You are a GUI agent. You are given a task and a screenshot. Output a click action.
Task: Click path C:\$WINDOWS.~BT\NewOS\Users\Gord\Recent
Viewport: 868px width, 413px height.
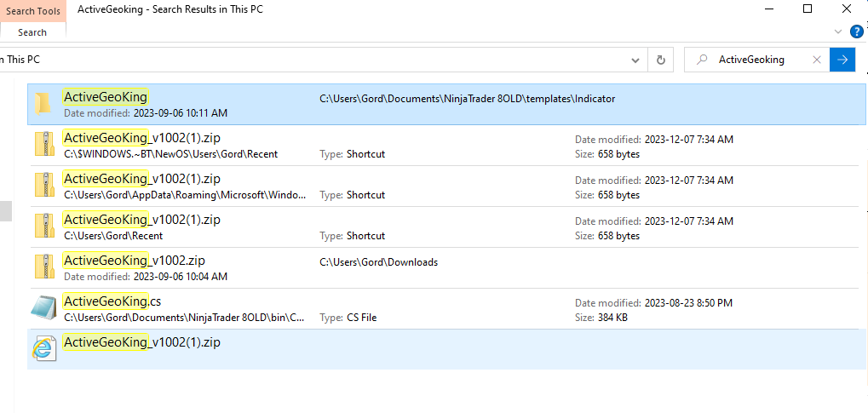coord(171,154)
